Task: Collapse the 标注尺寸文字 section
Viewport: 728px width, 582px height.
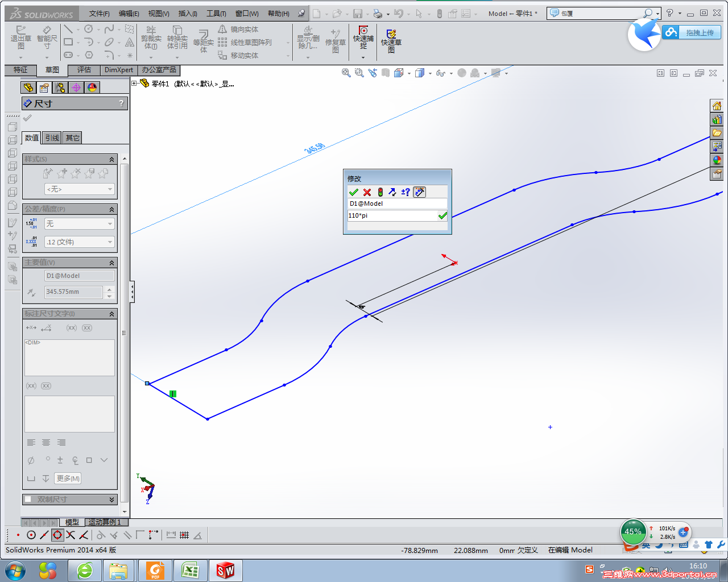Action: click(x=111, y=314)
